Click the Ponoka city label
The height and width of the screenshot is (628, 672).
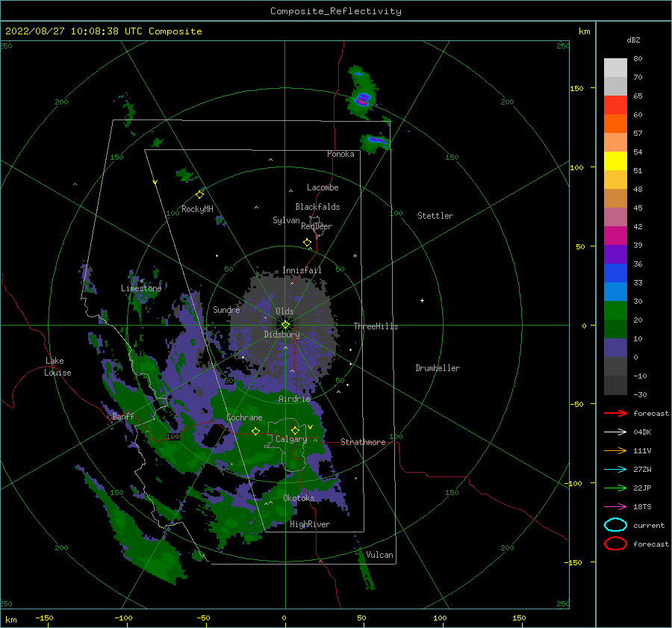pyautogui.click(x=340, y=154)
